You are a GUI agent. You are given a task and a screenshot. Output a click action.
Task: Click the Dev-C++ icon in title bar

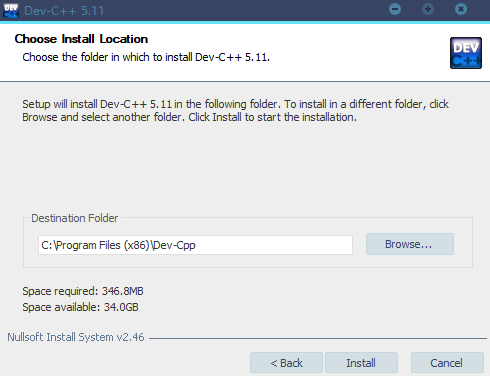tap(11, 11)
